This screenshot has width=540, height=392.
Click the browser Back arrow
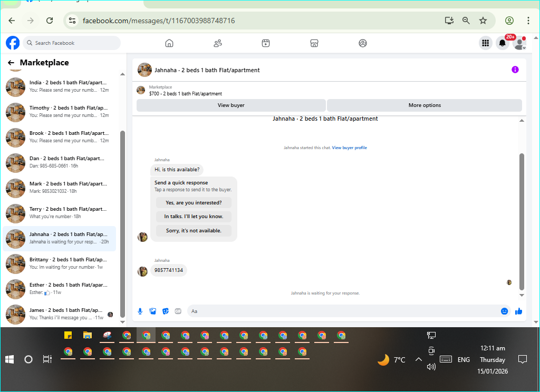(12, 21)
